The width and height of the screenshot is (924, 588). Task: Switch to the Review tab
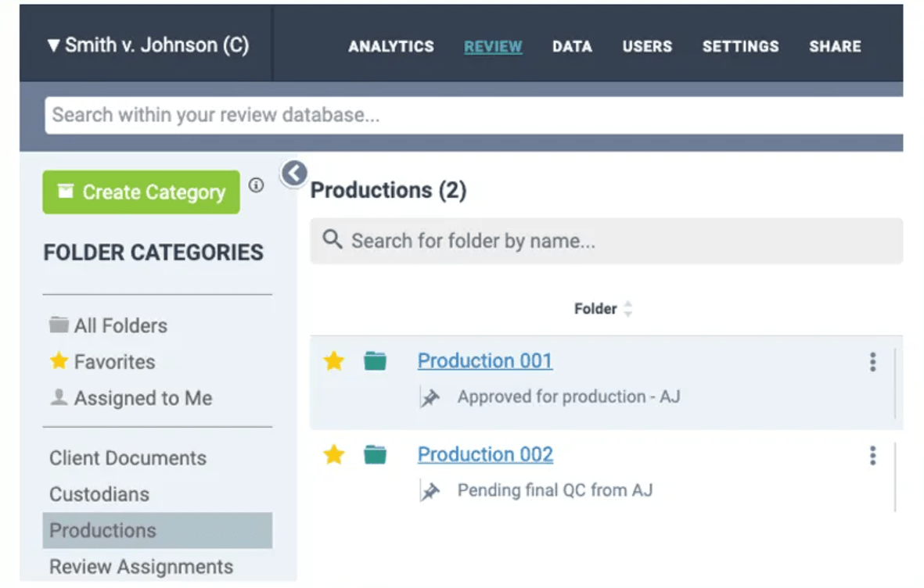click(x=493, y=46)
